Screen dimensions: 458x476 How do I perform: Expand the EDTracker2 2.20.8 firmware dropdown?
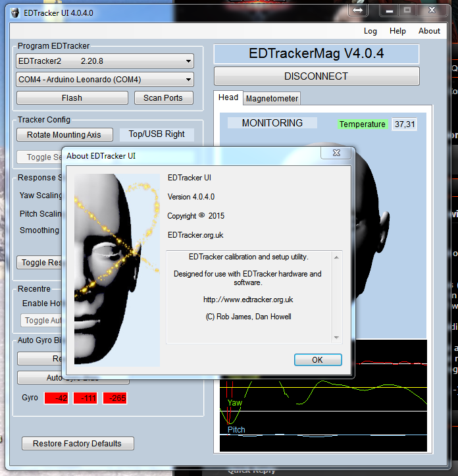[x=105, y=61]
